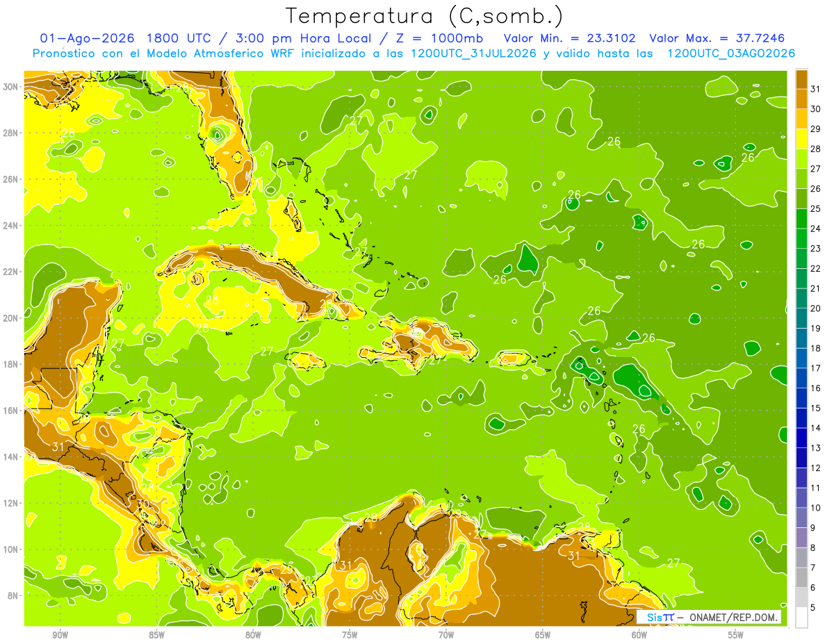Click on Jamaica island on the map
Screen dimensions: 834x644
click(306, 361)
